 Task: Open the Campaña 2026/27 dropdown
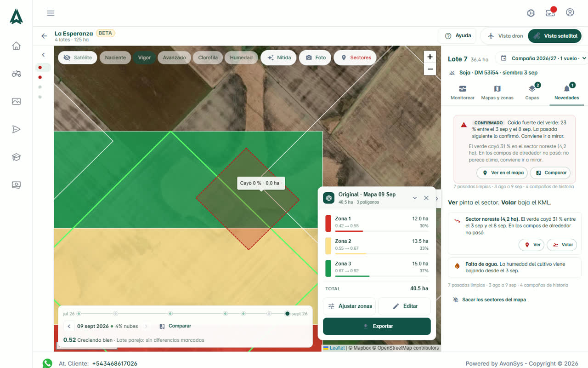click(543, 58)
